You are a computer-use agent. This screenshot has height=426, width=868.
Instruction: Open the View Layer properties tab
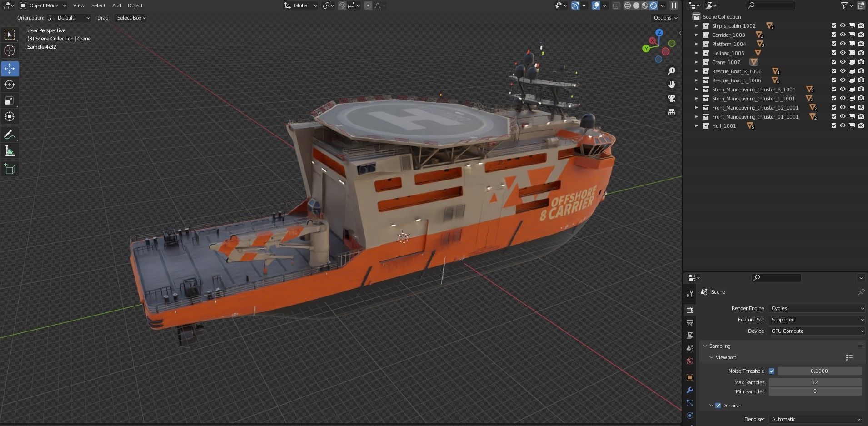coord(690,335)
